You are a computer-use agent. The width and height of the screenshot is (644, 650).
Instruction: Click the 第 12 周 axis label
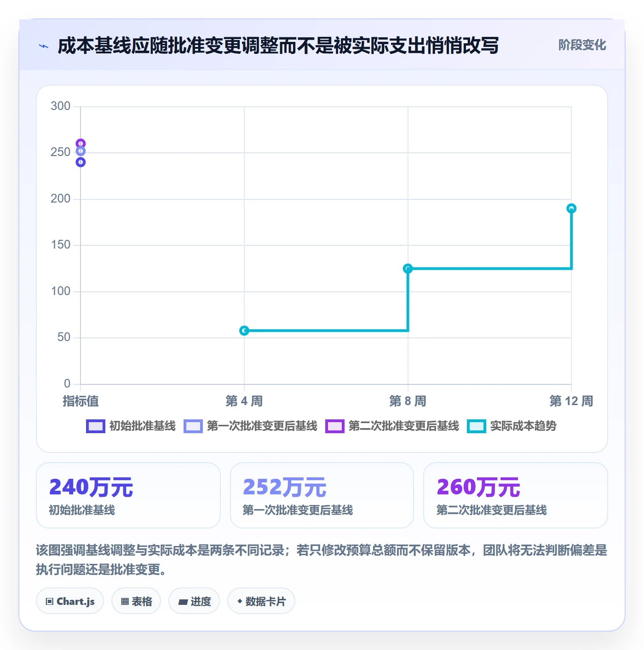click(571, 401)
